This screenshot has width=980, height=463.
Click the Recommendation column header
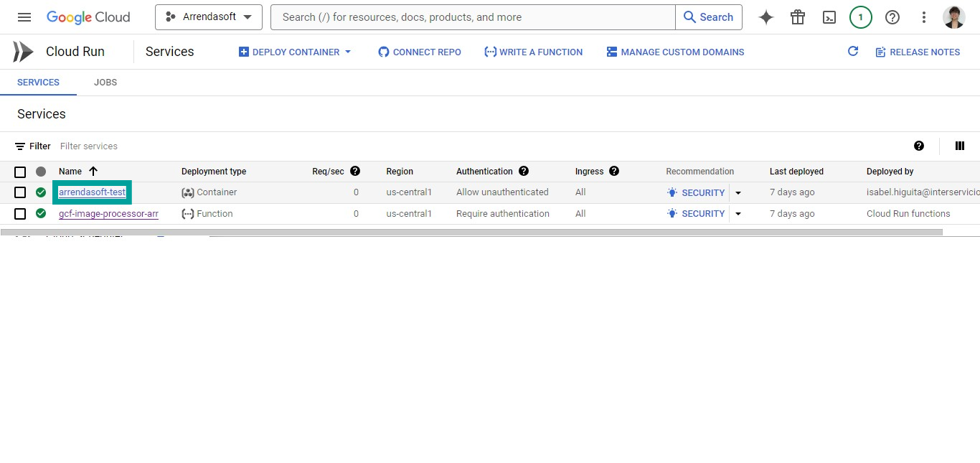[700, 172]
